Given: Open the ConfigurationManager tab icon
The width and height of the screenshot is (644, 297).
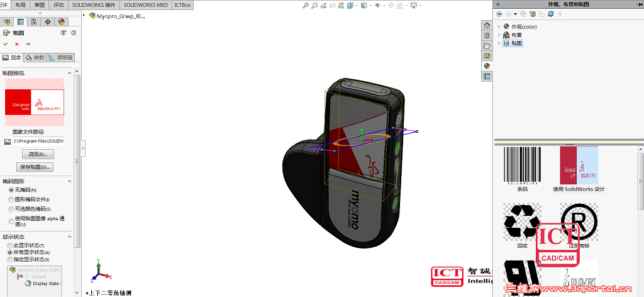Looking at the screenshot, I should tap(34, 22).
